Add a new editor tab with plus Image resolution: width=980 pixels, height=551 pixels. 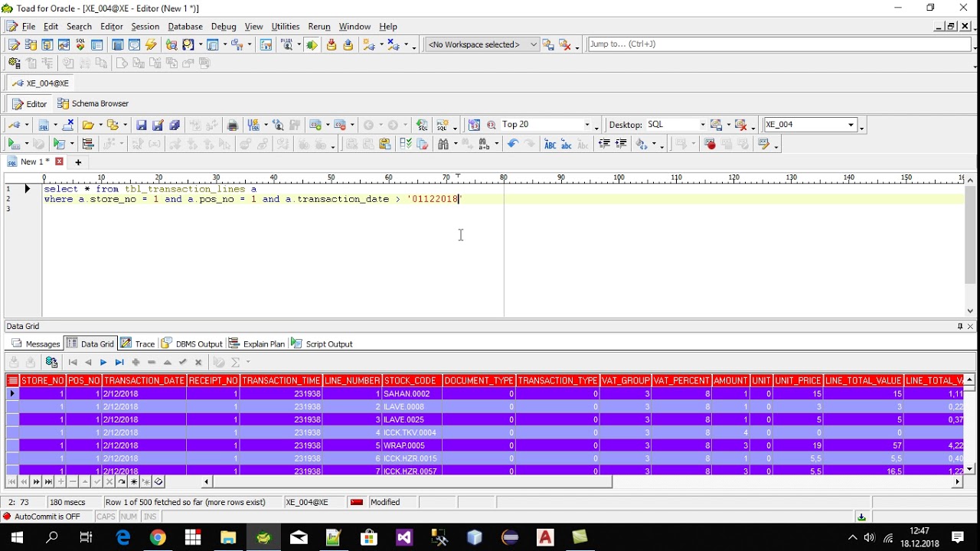(x=78, y=162)
